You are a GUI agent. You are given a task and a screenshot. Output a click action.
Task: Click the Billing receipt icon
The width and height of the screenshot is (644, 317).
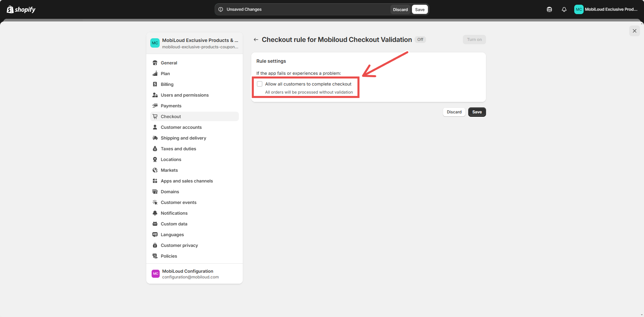click(x=155, y=84)
